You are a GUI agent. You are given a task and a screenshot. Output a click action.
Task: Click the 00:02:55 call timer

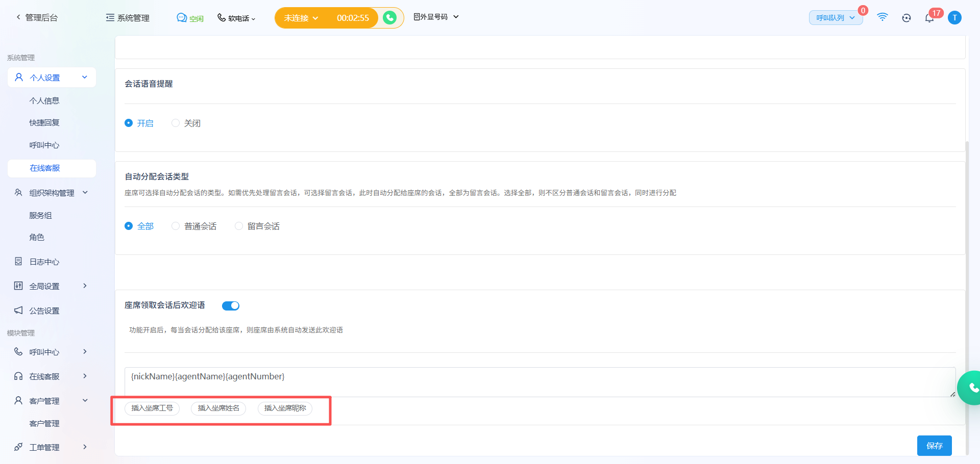coord(353,18)
